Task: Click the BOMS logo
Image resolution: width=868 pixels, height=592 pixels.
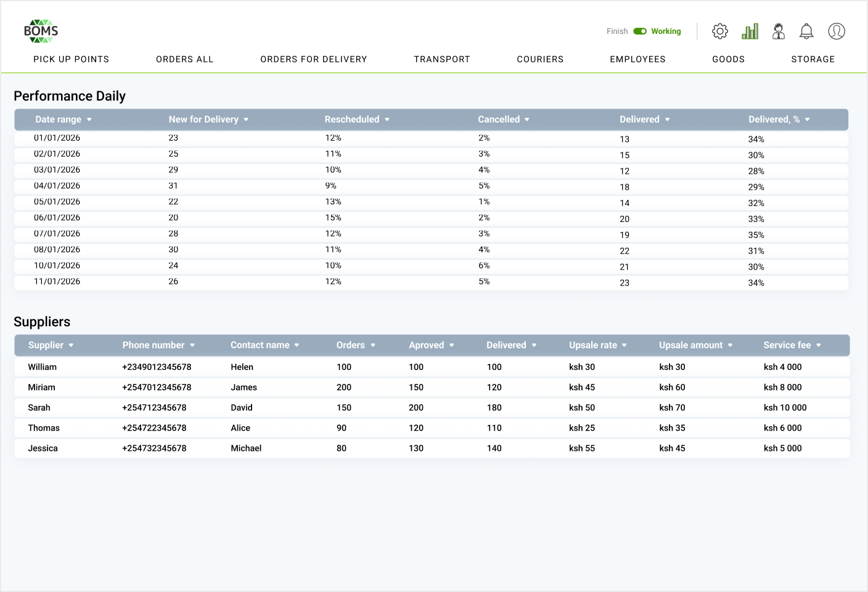Action: [41, 31]
